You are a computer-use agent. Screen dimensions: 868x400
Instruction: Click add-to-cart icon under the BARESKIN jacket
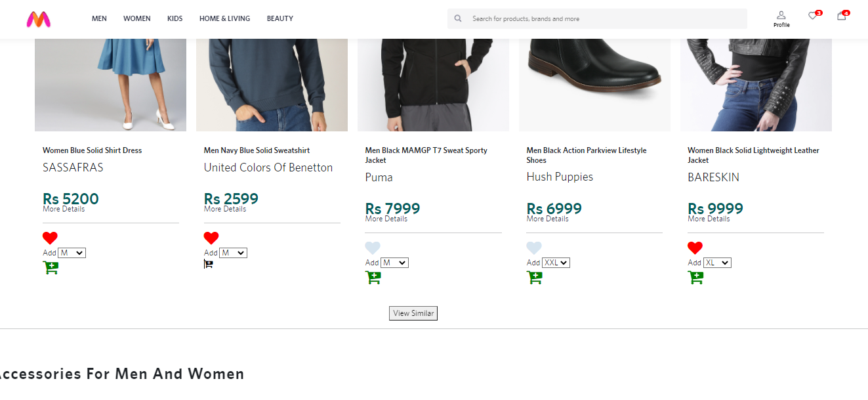[695, 277]
